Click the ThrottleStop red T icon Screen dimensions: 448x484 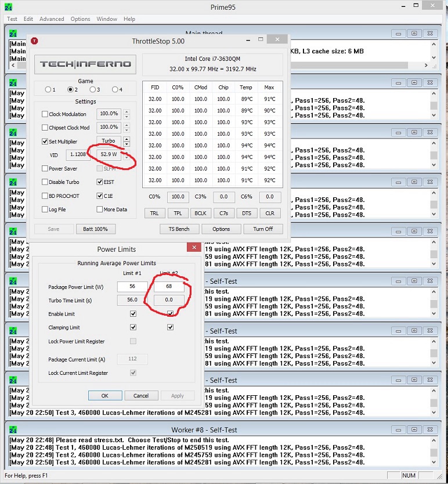tap(34, 41)
